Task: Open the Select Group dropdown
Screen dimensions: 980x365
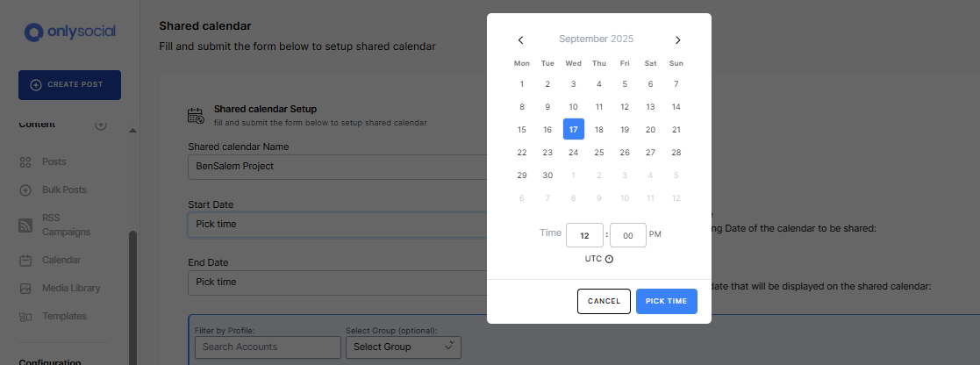Action: 404,347
